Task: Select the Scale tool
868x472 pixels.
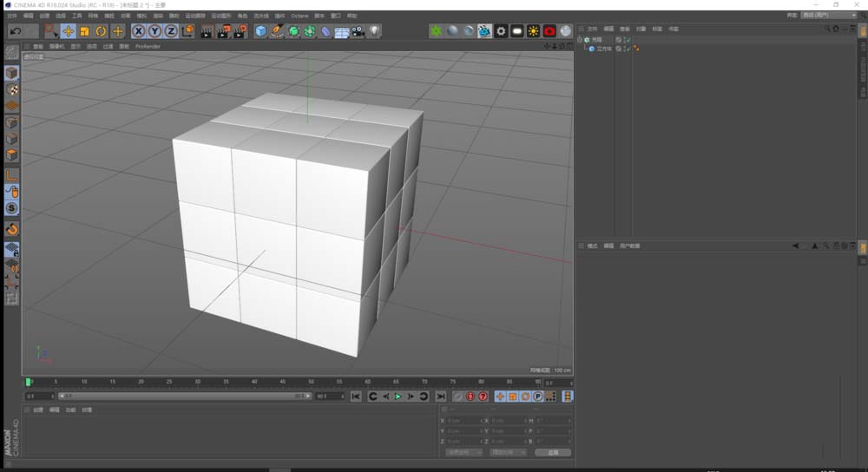Action: point(84,31)
